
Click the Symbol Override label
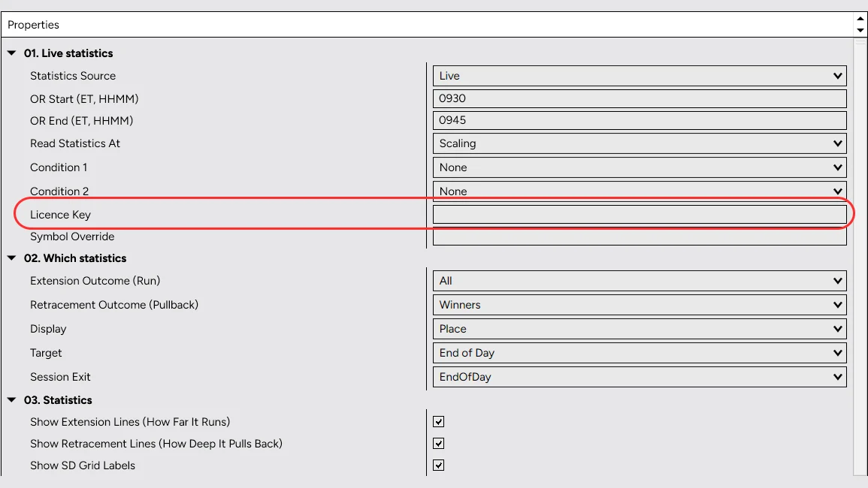tap(72, 236)
